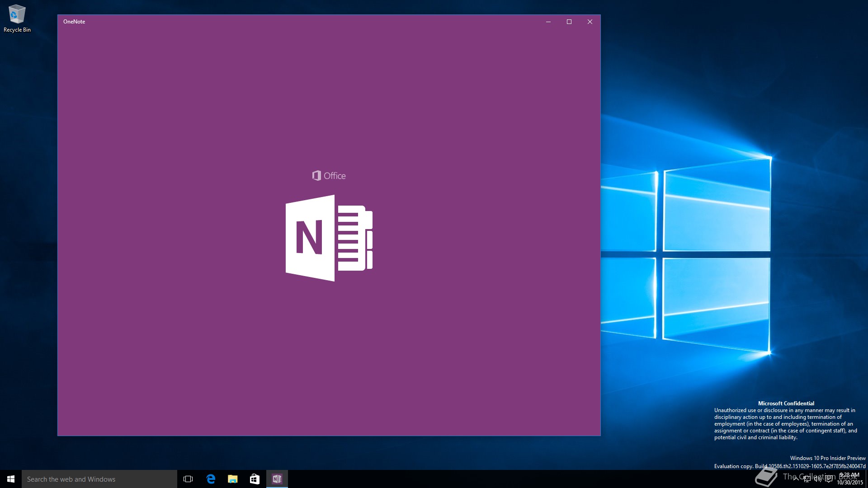Launch Microsoft Edge from the taskbar

click(x=211, y=479)
